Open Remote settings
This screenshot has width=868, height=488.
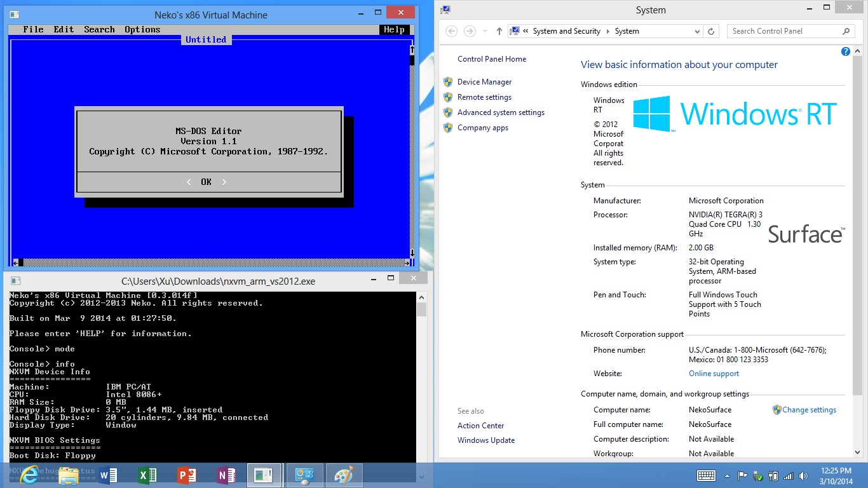(484, 97)
